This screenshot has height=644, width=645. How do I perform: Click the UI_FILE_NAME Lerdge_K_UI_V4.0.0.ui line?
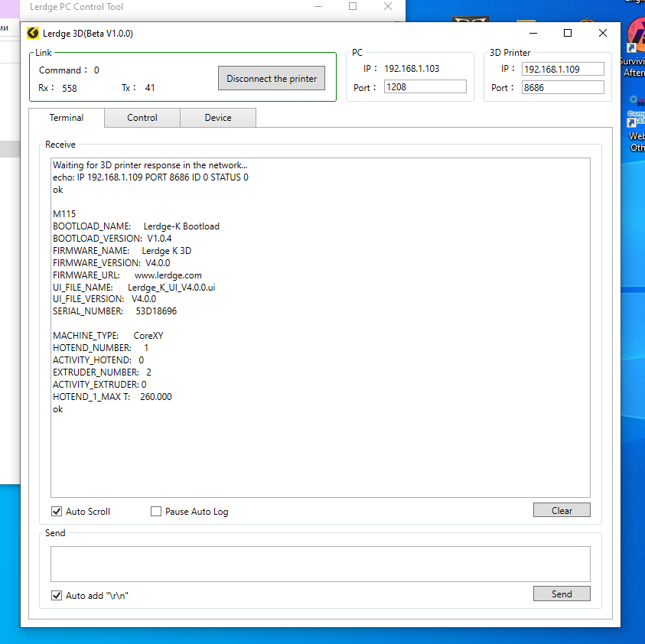pyautogui.click(x=134, y=287)
